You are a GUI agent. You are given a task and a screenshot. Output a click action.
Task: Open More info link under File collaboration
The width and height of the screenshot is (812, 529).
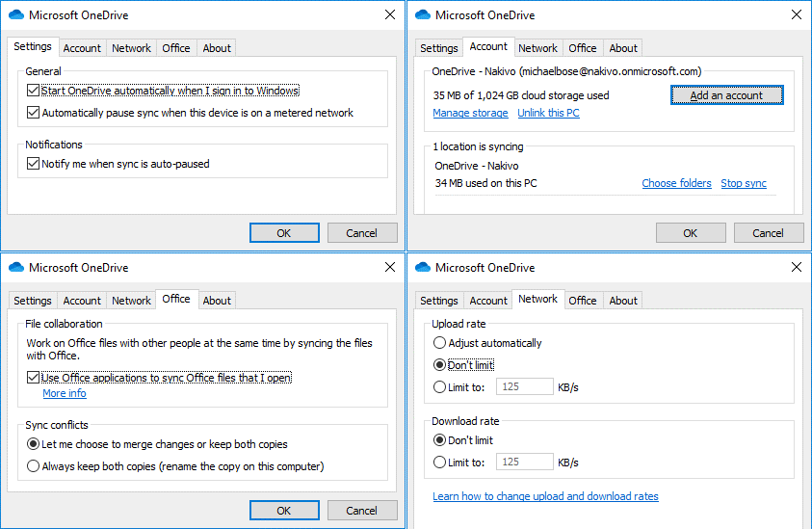(65, 393)
